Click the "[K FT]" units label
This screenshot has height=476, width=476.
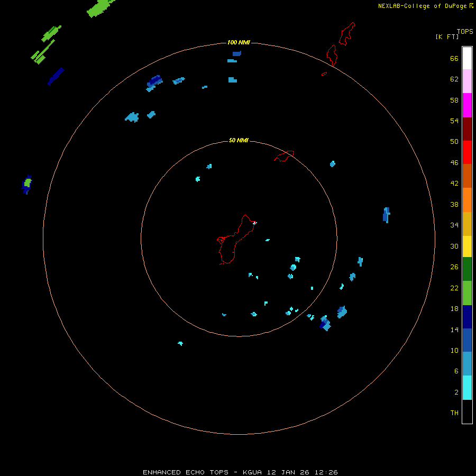(447, 36)
